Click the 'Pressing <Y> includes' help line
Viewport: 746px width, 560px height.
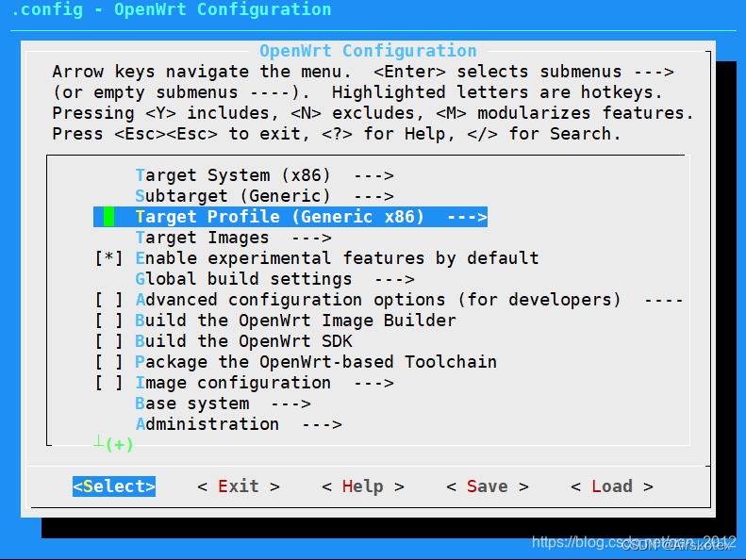tap(373, 113)
